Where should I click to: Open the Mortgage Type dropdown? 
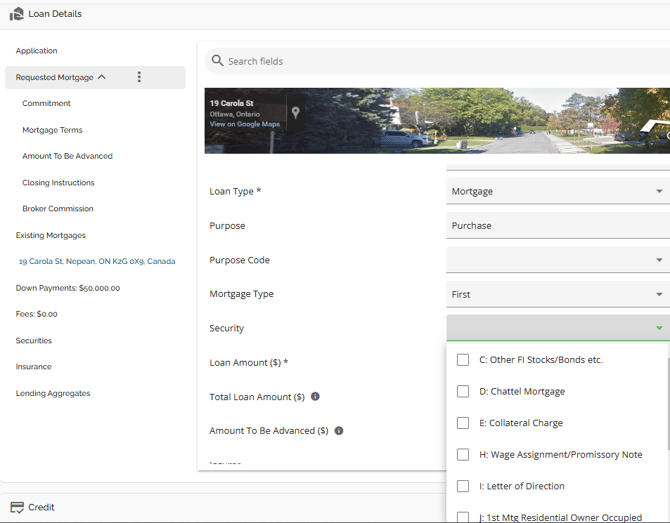tap(557, 294)
